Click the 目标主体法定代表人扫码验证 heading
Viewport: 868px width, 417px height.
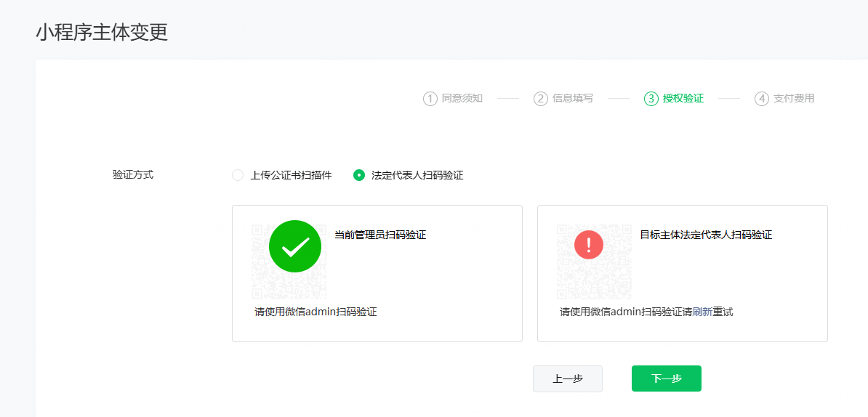[706, 235]
